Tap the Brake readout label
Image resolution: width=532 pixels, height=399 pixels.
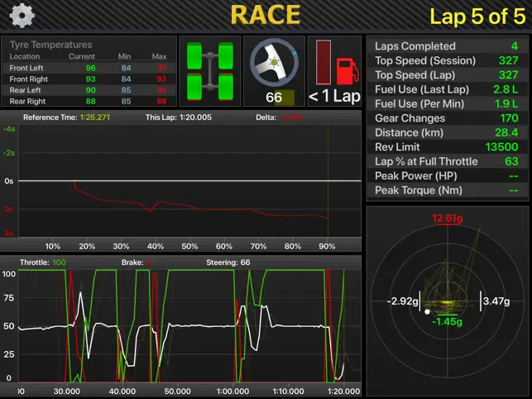137,262
